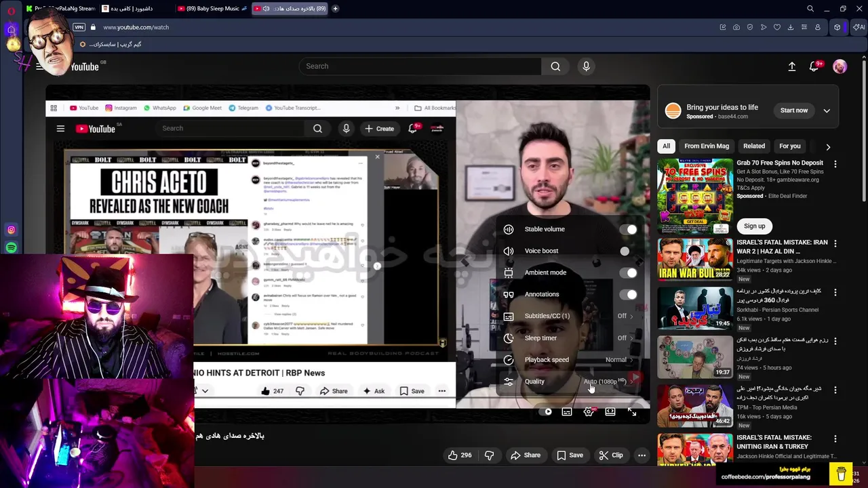Viewport: 868px width, 488px height.
Task: Click the browser tab search magnifier
Action: (x=810, y=9)
